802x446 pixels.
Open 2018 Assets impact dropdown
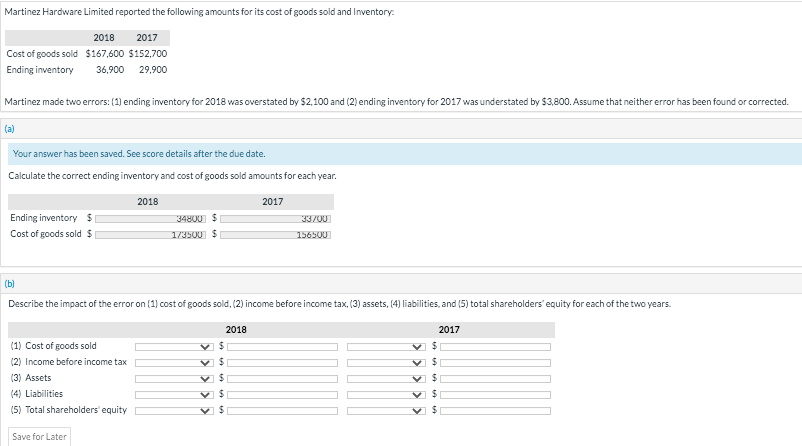click(174, 379)
